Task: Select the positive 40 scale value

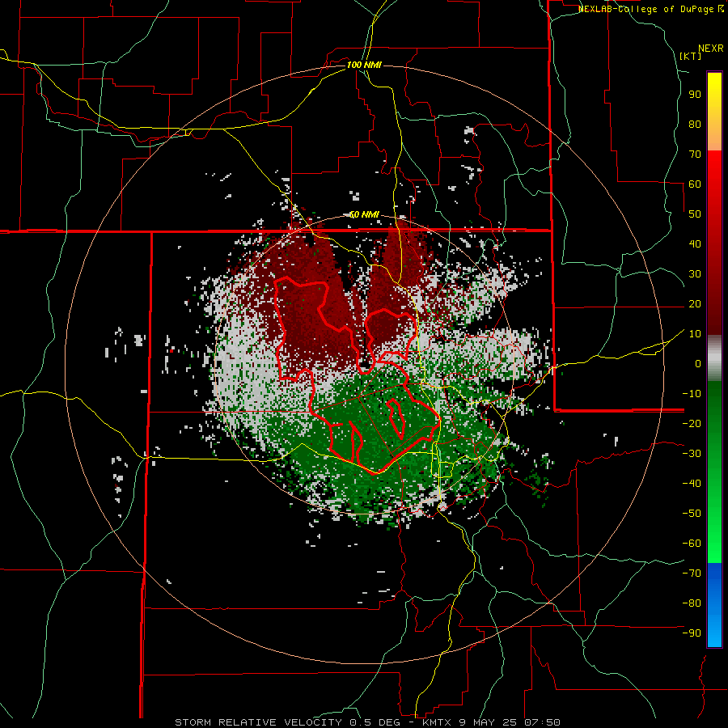Action: (695, 243)
